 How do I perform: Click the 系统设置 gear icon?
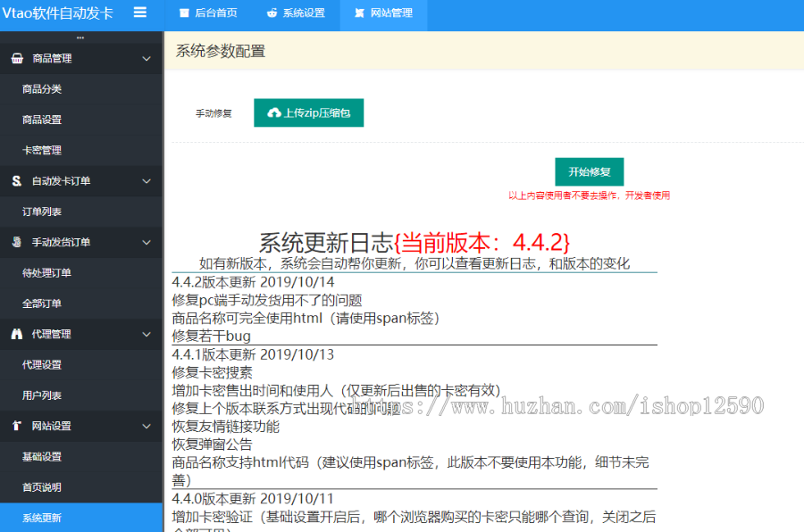[272, 12]
